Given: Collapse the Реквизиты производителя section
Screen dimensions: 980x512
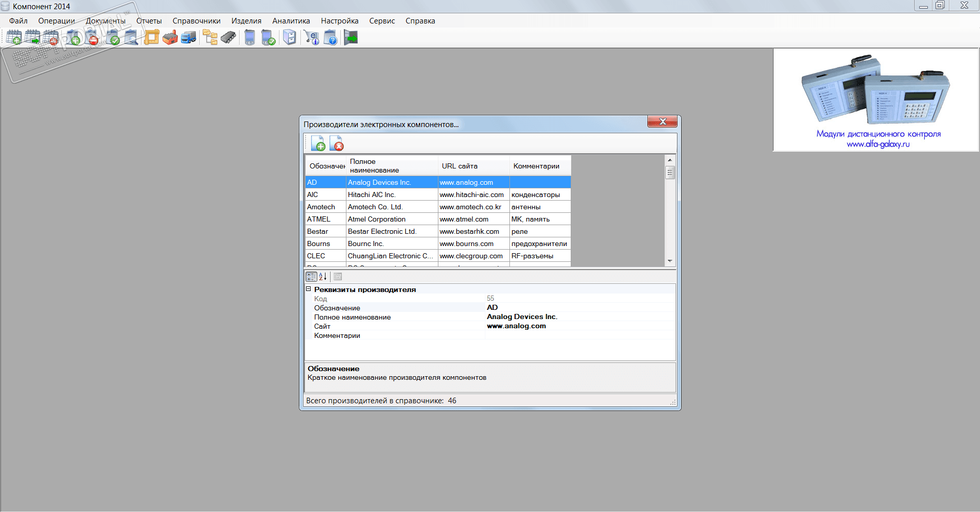Looking at the screenshot, I should tap(309, 289).
